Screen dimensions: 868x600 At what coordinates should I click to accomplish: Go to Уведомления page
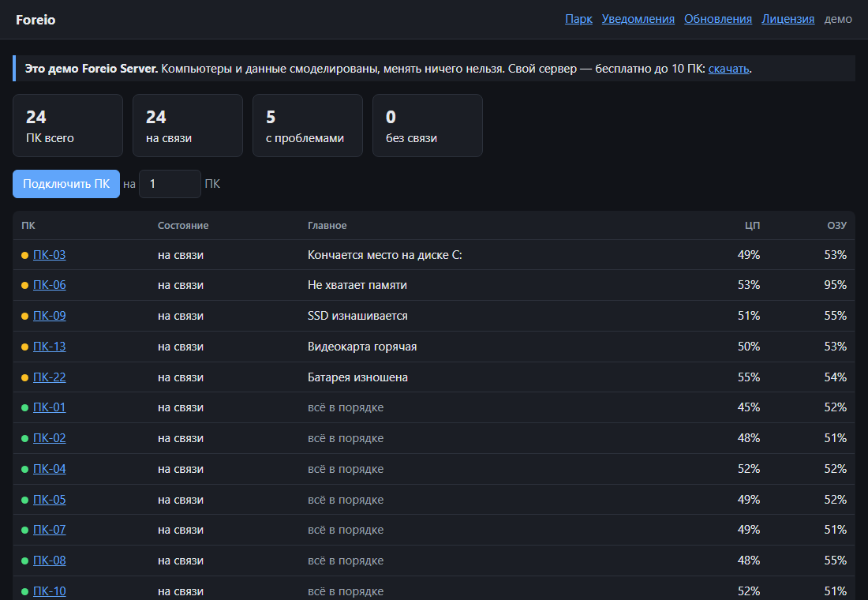[638, 20]
